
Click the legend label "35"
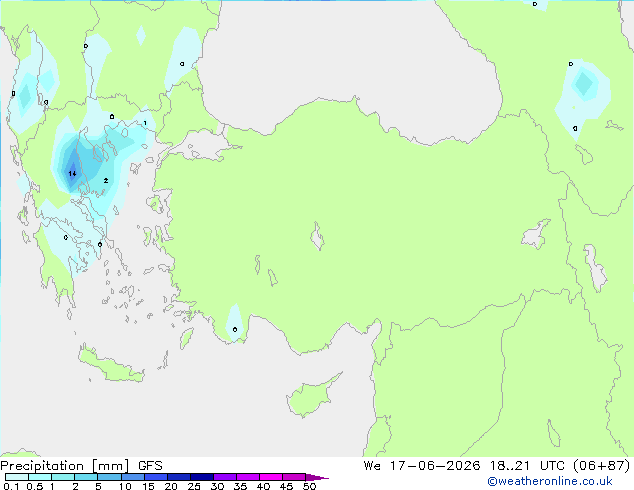(x=240, y=486)
